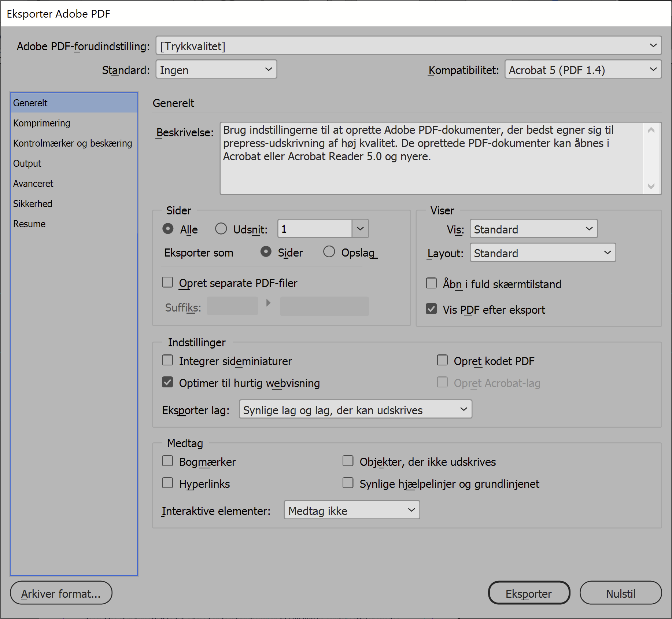Enable the Hyperlinks checkbox

click(x=167, y=483)
